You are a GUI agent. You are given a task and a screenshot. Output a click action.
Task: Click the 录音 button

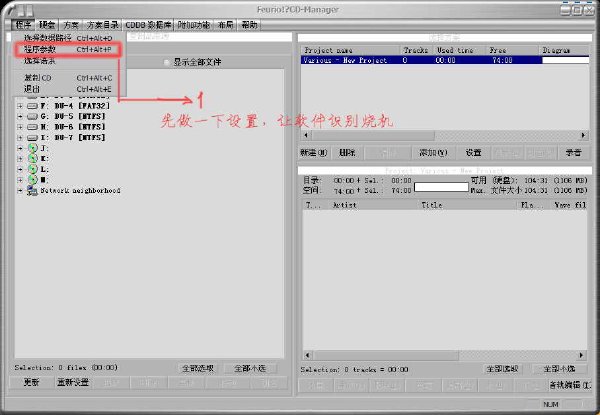pos(574,153)
